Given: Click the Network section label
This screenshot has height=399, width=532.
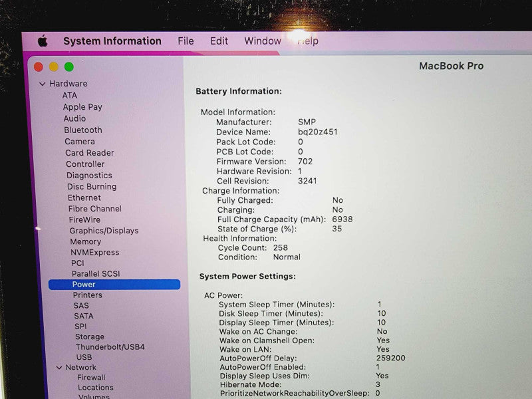Looking at the screenshot, I should 80,368.
